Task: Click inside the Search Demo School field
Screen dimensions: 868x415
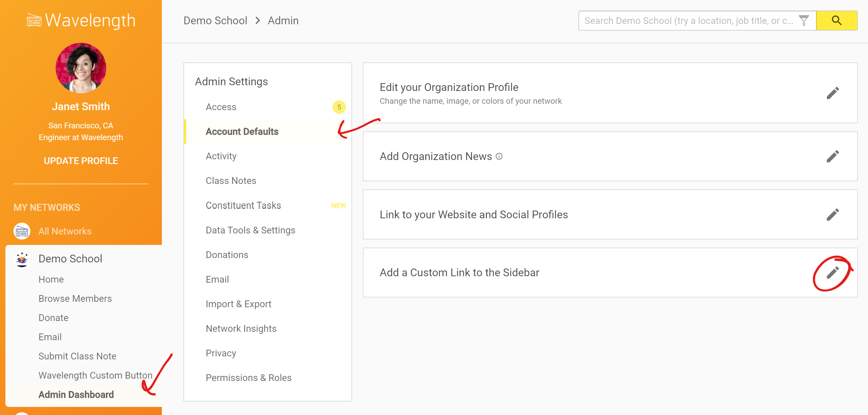Action: pos(688,21)
